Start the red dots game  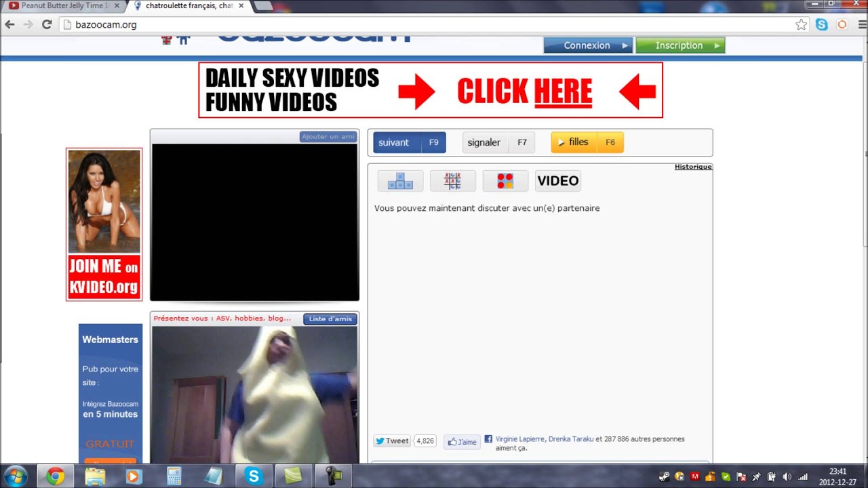click(x=505, y=181)
